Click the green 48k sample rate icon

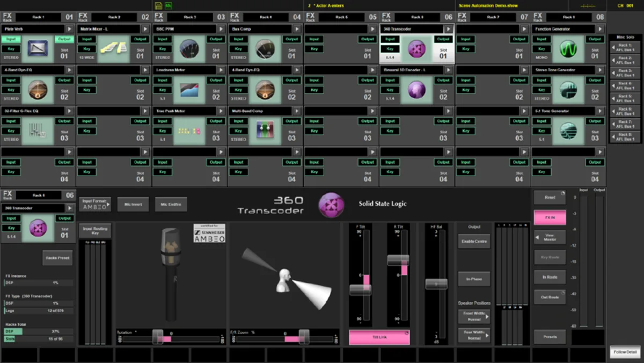[x=169, y=5]
